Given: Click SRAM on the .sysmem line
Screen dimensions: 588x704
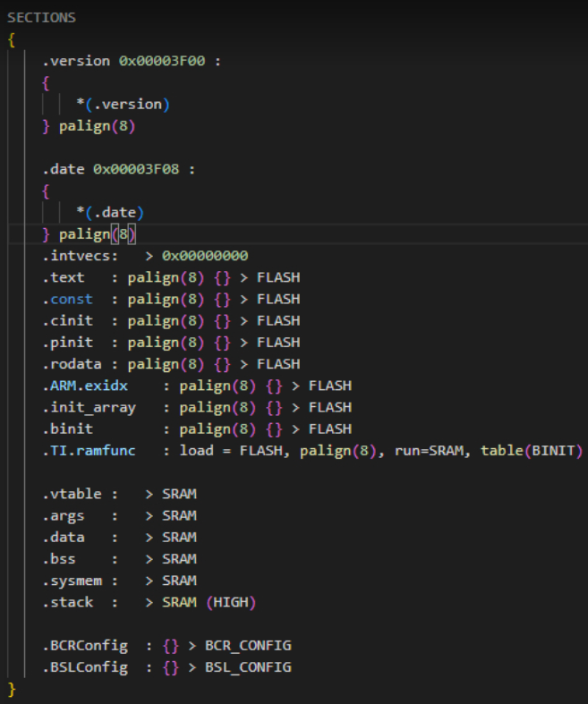Looking at the screenshot, I should (179, 581).
